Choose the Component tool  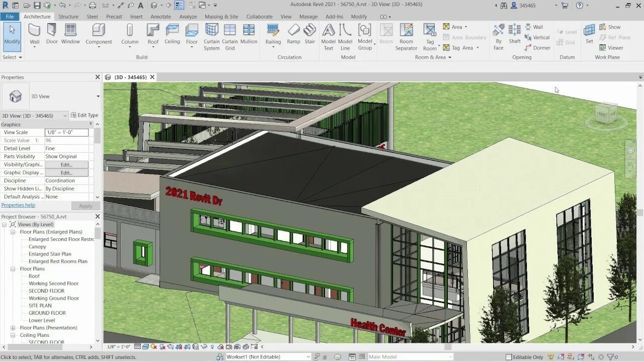coord(99,36)
